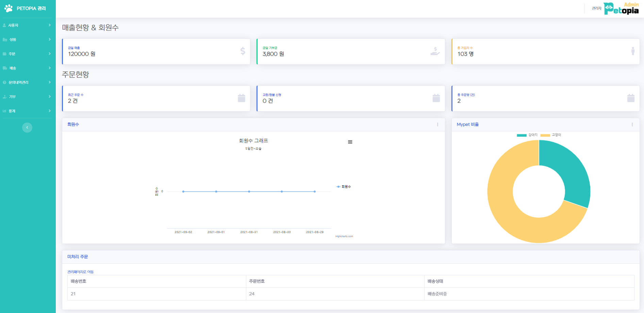Click the paw logo next to PETOPIA 관리
Image resolution: width=644 pixels, height=313 pixels.
(x=9, y=8)
